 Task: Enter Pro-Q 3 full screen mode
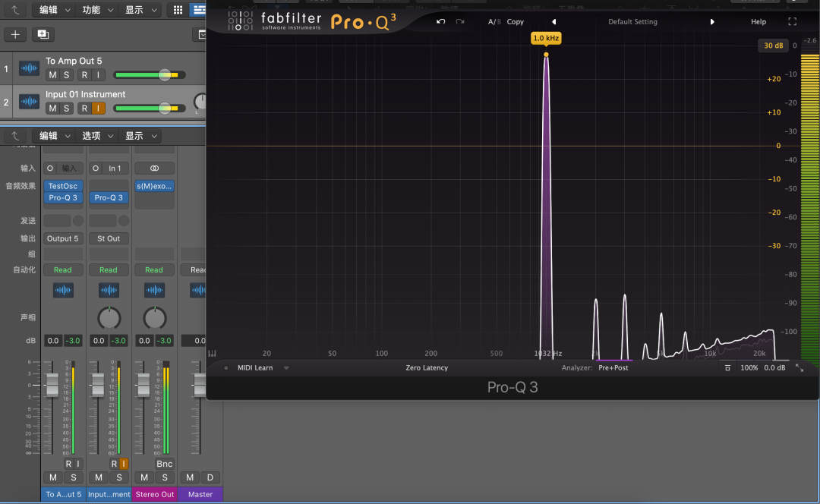click(792, 21)
